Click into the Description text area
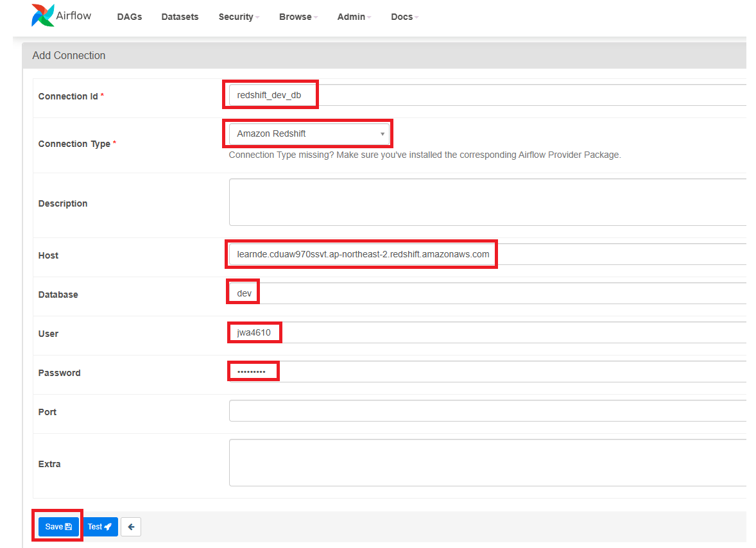The image size is (756, 548). pyautogui.click(x=488, y=202)
